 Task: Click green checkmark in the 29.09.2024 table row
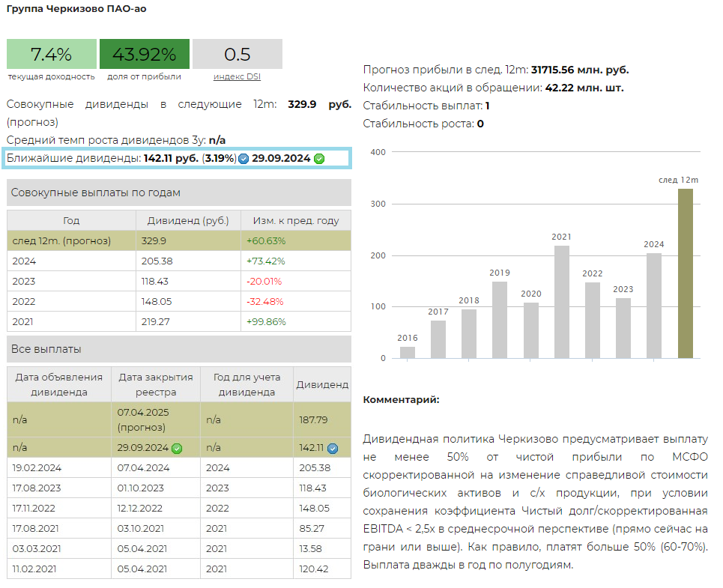pyautogui.click(x=177, y=448)
